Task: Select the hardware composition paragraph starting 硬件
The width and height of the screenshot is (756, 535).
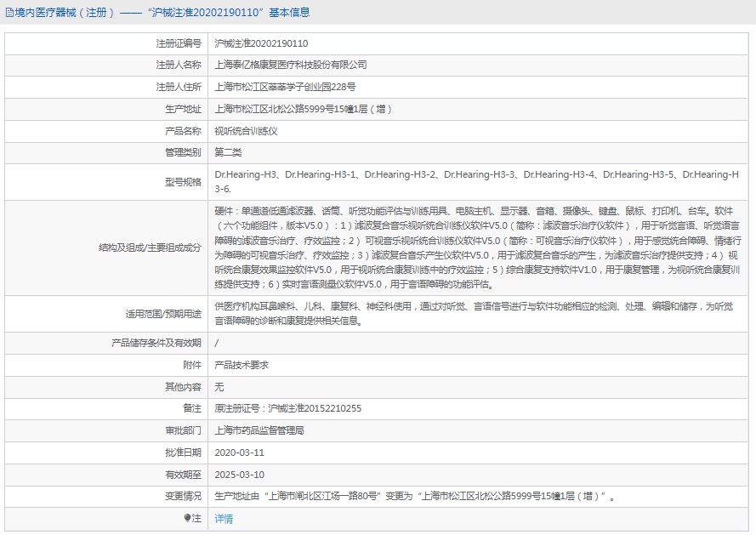Action: (477, 248)
